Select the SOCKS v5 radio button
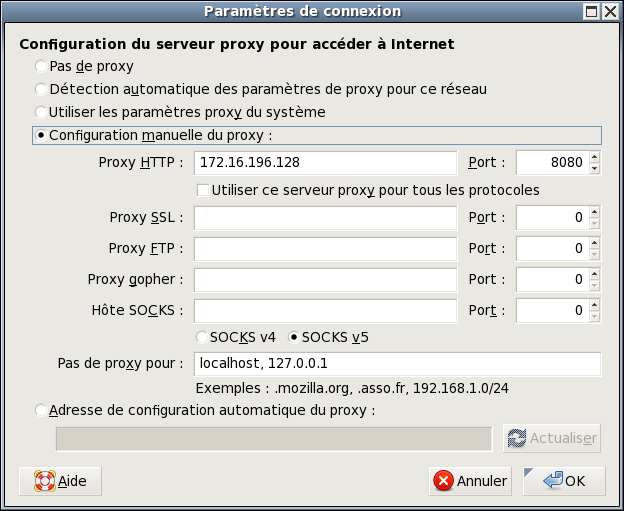The width and height of the screenshot is (624, 511). 294,337
